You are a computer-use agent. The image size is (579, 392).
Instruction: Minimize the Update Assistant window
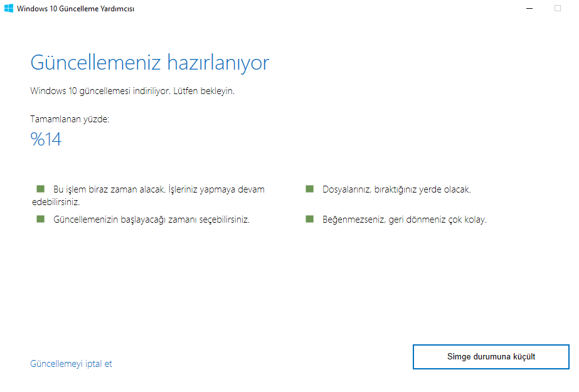(x=529, y=8)
